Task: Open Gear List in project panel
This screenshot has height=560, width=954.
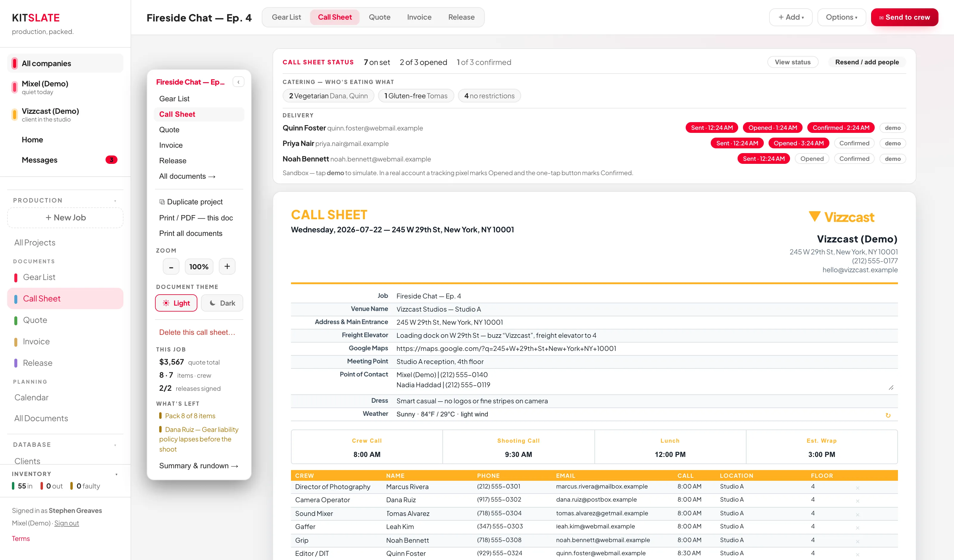Action: point(199,99)
